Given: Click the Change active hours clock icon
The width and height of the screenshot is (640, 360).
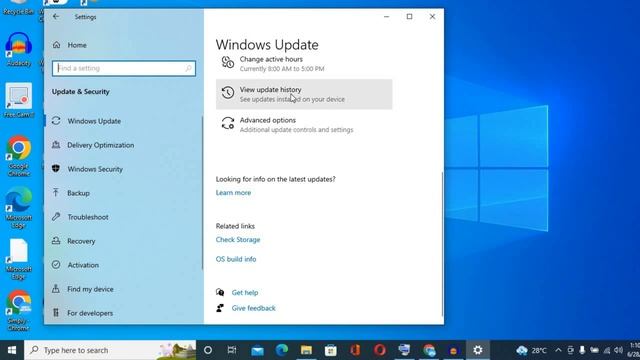Looking at the screenshot, I should pyautogui.click(x=228, y=62).
